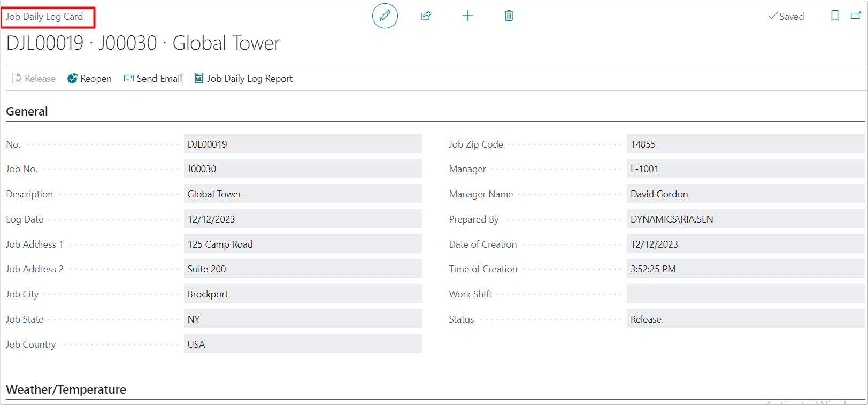Run the Job Daily Log Report
This screenshot has height=405, width=868.
[243, 79]
